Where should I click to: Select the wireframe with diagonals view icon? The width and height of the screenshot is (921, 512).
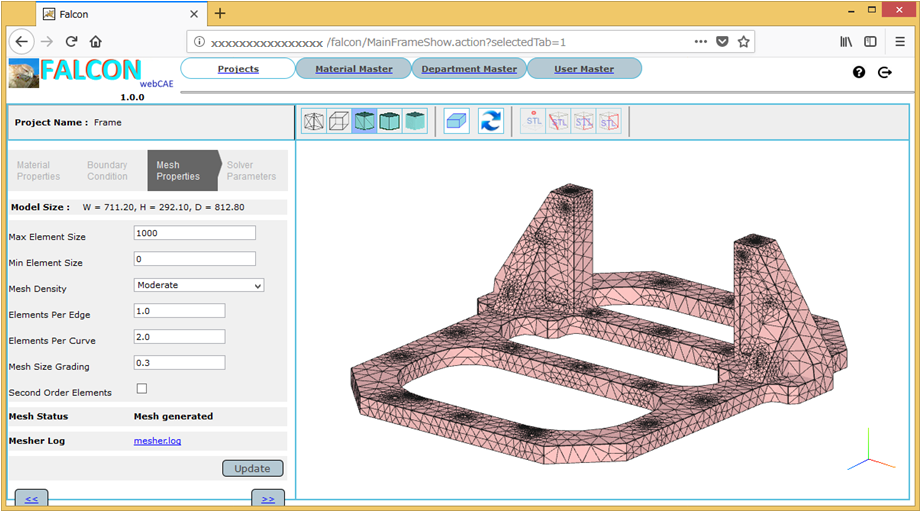314,121
